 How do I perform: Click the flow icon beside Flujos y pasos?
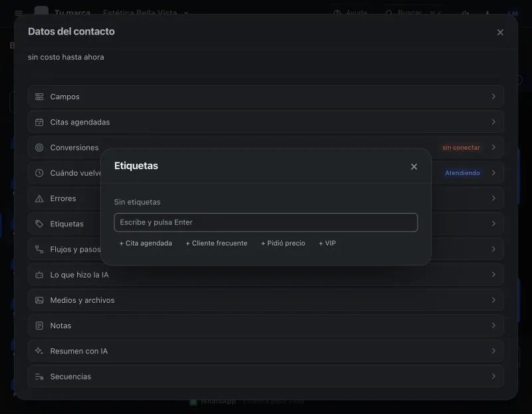coord(39,250)
